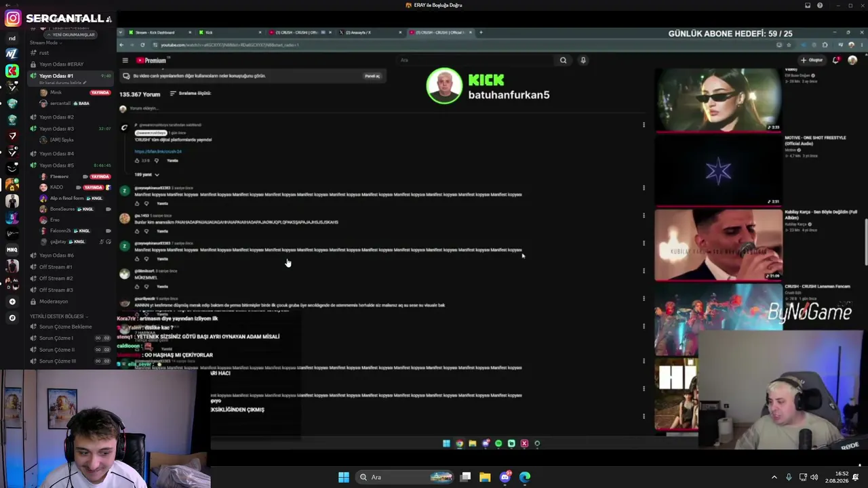Image resolution: width=868 pixels, height=488 pixels.
Task: Open the YouTube account avatar menu
Action: point(852,60)
